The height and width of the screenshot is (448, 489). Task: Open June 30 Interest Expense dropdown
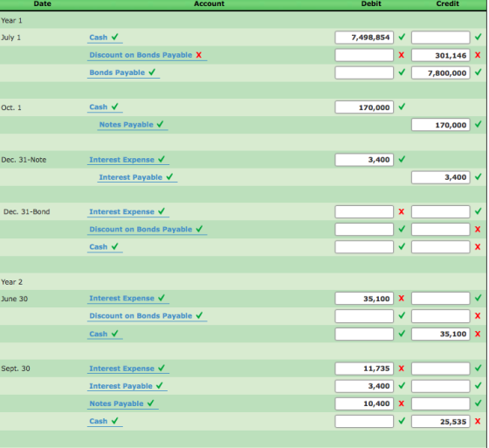[128, 299]
